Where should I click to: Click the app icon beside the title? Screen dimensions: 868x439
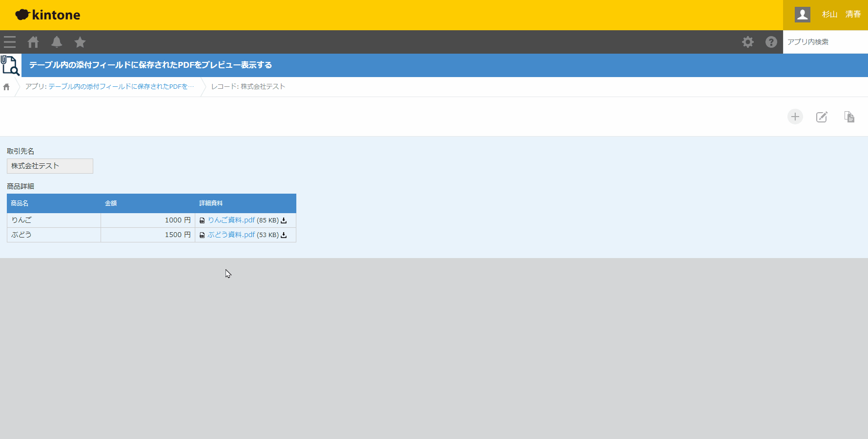point(10,65)
